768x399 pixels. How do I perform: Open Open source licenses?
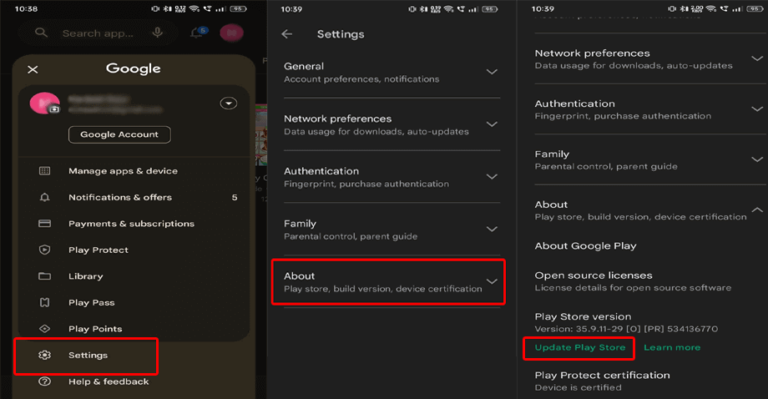pyautogui.click(x=633, y=281)
